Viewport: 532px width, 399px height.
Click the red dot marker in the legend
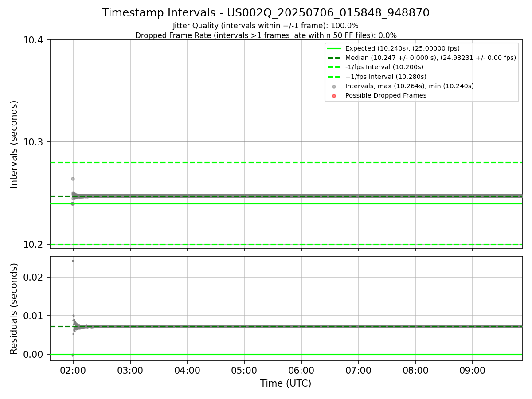[334, 96]
